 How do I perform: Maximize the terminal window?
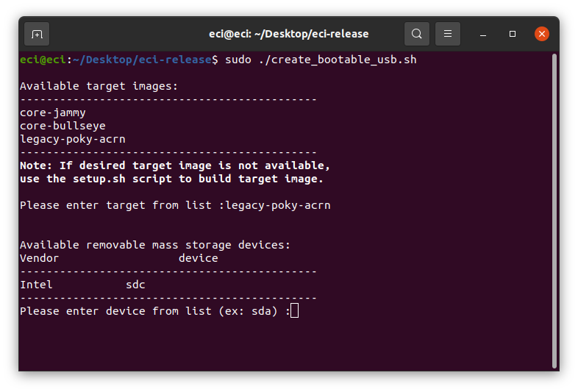coord(513,34)
